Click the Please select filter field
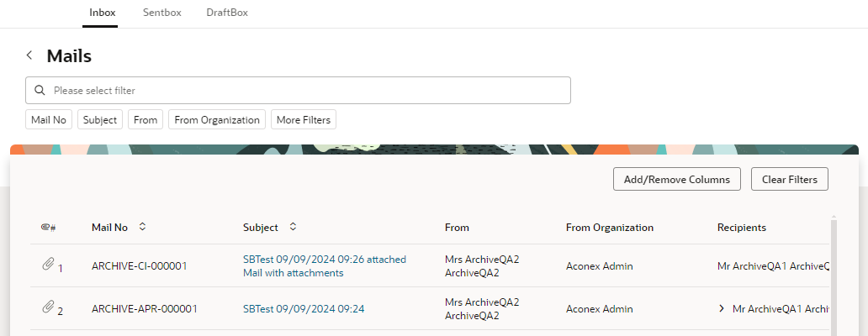Screen dimensions: 868x336 point(298,90)
